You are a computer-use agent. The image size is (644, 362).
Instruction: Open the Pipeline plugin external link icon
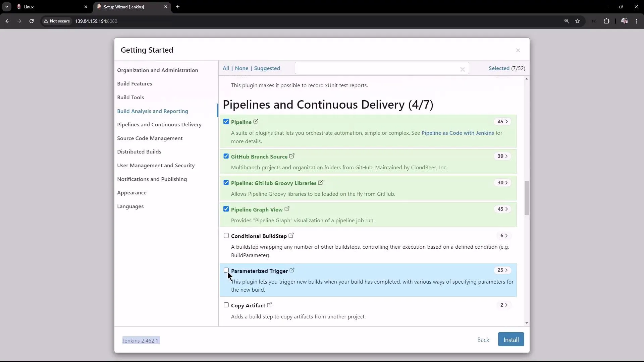(256, 121)
